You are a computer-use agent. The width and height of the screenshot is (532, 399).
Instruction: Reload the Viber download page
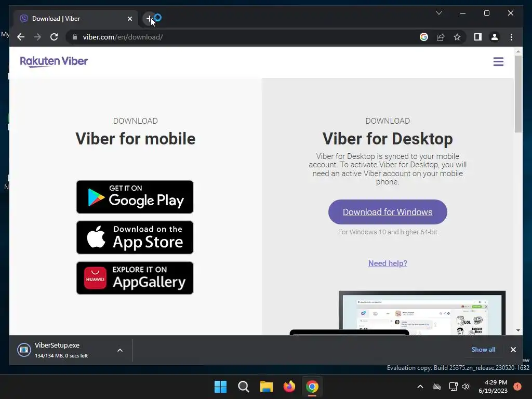pos(54,37)
